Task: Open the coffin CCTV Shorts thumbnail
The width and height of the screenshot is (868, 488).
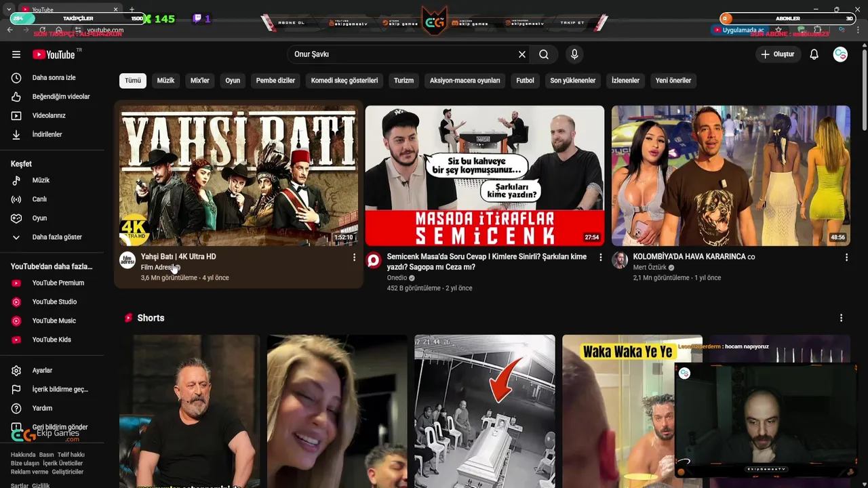Action: coord(485,411)
